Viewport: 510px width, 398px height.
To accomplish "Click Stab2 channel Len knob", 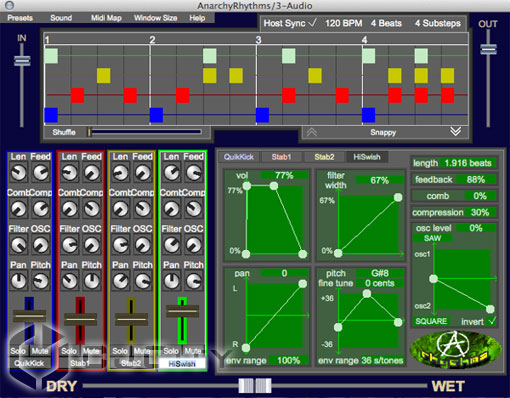I will pos(120,173).
